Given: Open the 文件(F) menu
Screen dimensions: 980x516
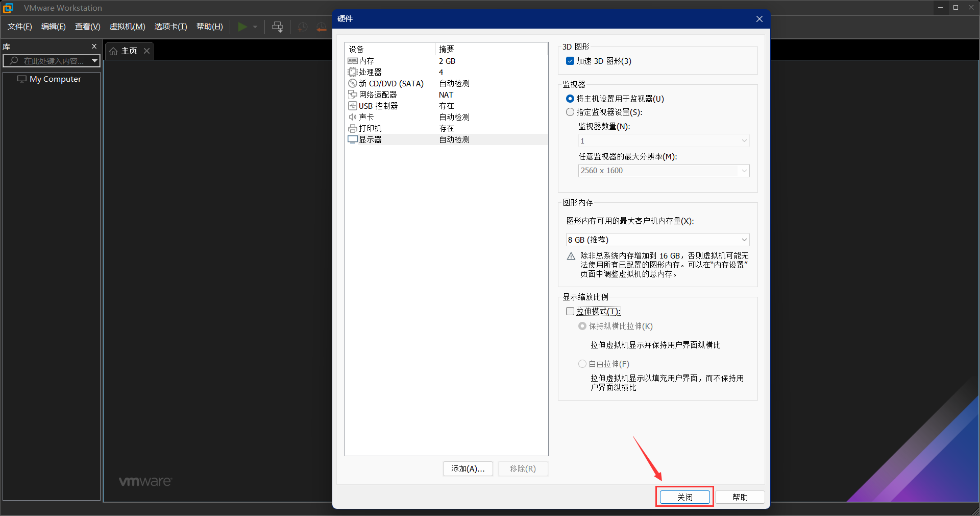Looking at the screenshot, I should pyautogui.click(x=20, y=27).
